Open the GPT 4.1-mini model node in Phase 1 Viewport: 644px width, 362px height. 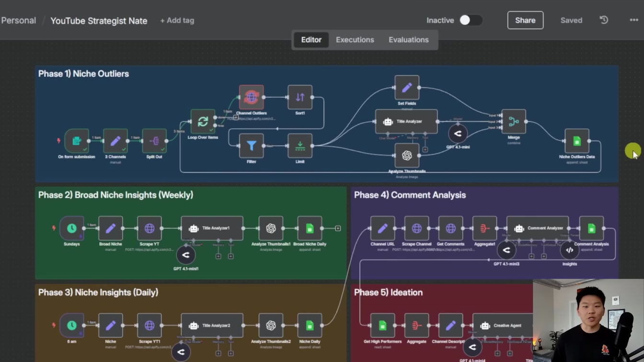(x=458, y=134)
